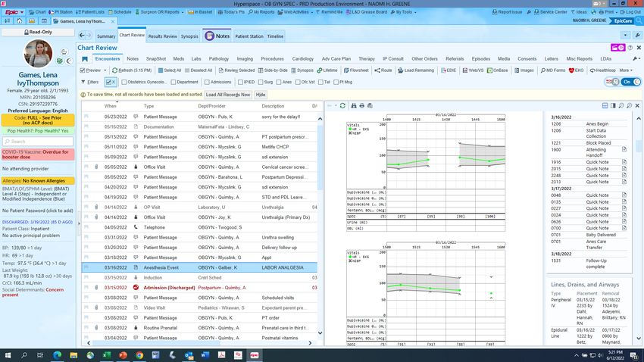Open Side-by-Side view
This screenshot has height=362, width=644.
pos(273,70)
